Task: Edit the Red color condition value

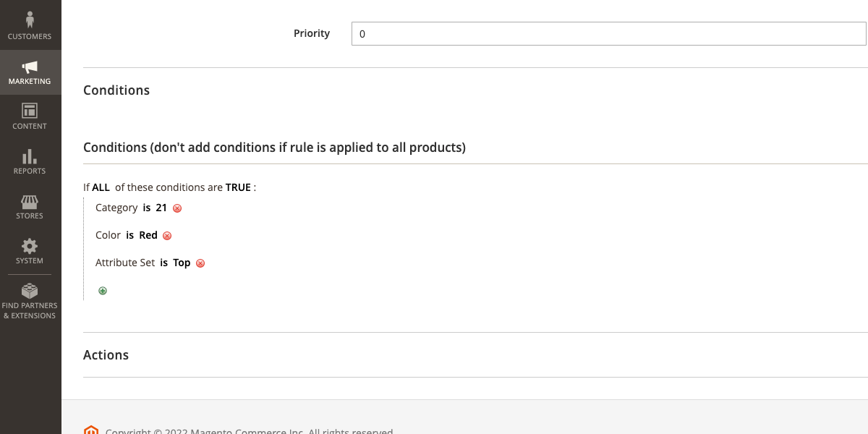Action: (x=148, y=235)
